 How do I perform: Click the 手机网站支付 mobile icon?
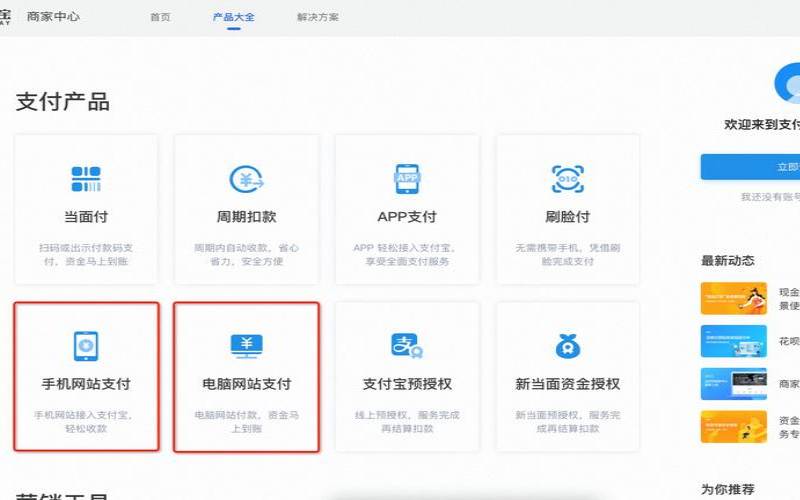pos(86,346)
